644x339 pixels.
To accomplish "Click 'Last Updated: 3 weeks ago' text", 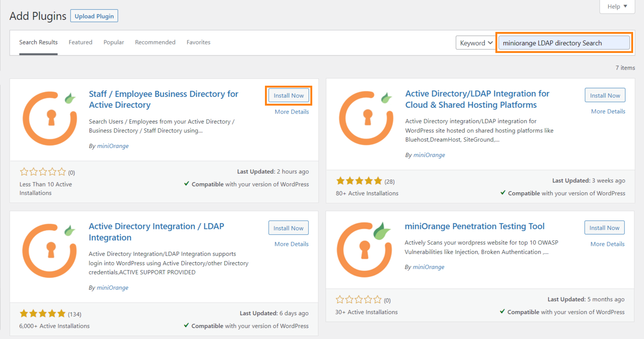I will pos(588,180).
